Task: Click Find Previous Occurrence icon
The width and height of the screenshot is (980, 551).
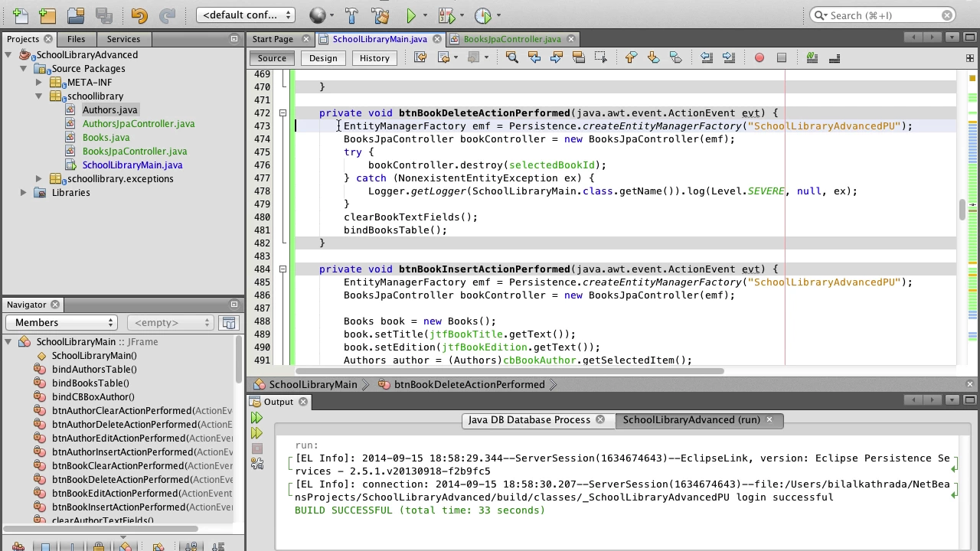Action: pos(534,57)
